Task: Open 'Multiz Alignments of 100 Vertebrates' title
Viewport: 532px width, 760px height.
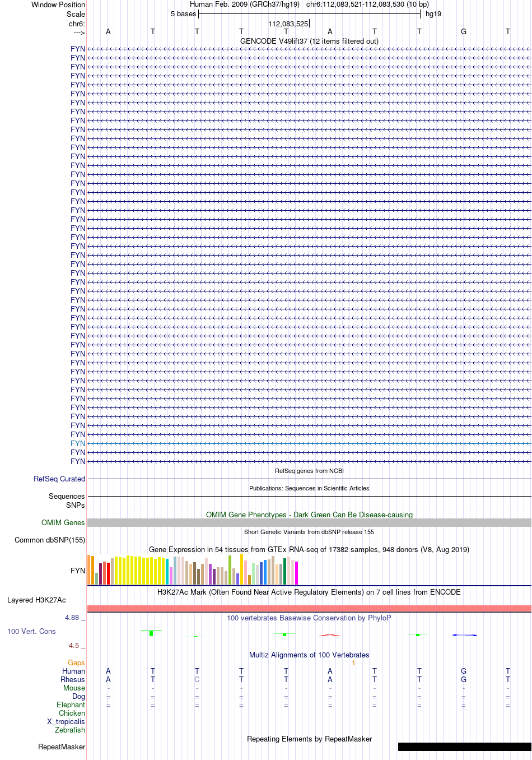Action: (309, 655)
